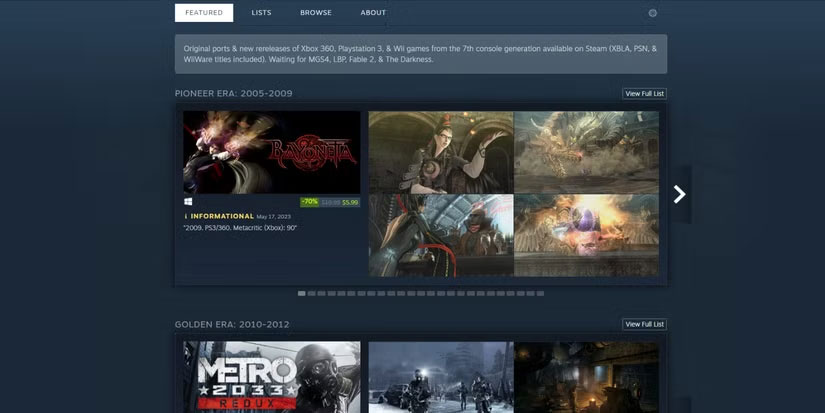Screen dimensions: 825x413
Task: Open Bayonetta screenshot of the dragon creature
Action: click(586, 152)
